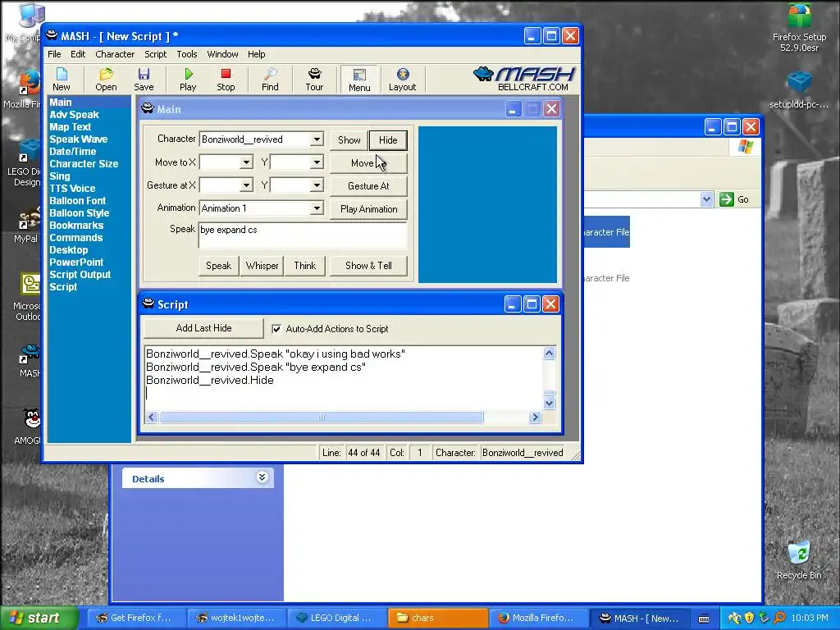This screenshot has height=630, width=840.
Task: Click the Layout toolbar icon
Action: pos(402,80)
